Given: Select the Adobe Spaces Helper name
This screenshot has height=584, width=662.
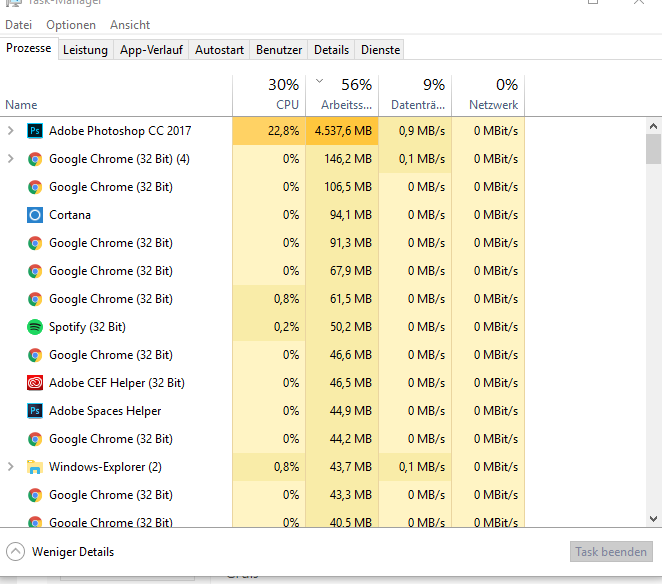Looking at the screenshot, I should 105,411.
